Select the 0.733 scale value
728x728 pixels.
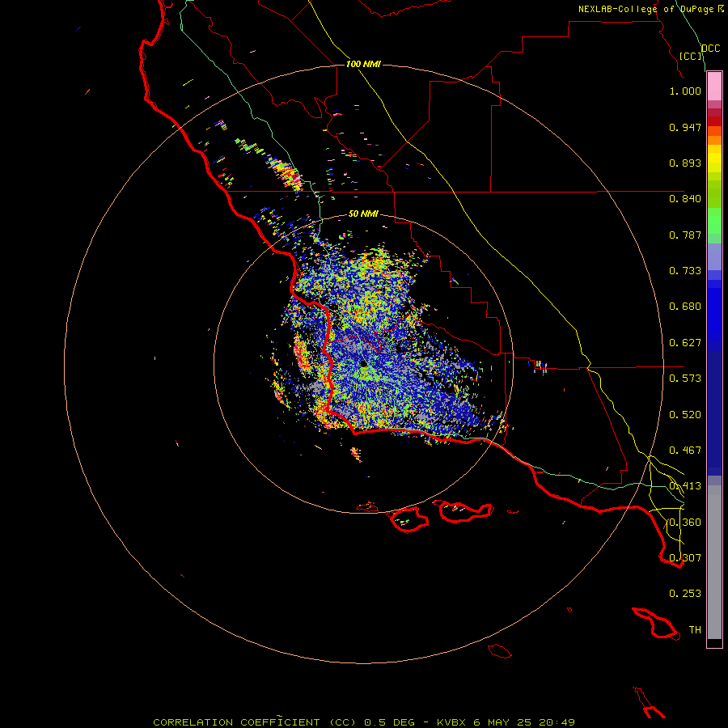tap(685, 271)
